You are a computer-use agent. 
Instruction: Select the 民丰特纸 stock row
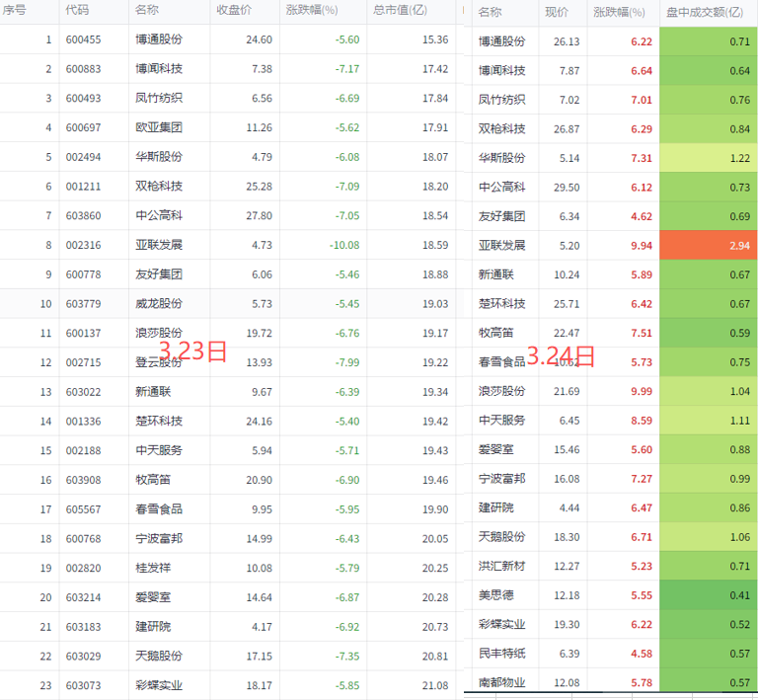tap(501, 654)
